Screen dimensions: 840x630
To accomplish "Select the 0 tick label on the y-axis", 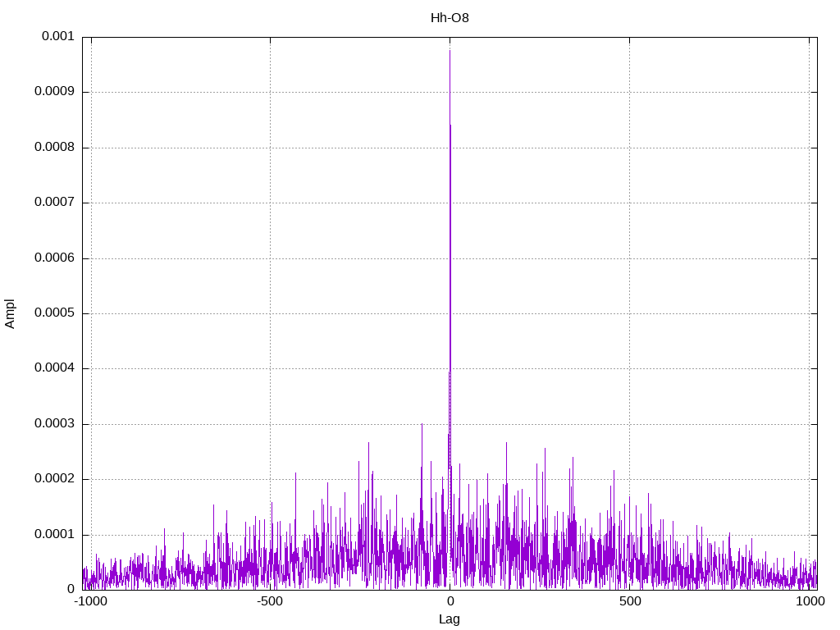I will pos(71,589).
